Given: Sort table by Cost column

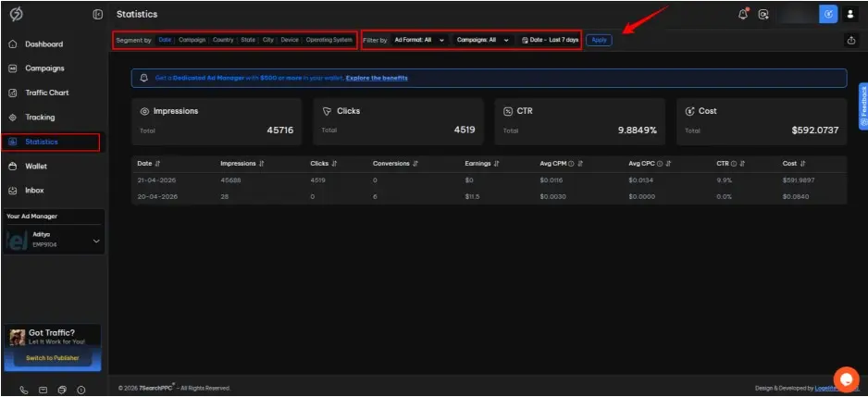Looking at the screenshot, I should 802,164.
